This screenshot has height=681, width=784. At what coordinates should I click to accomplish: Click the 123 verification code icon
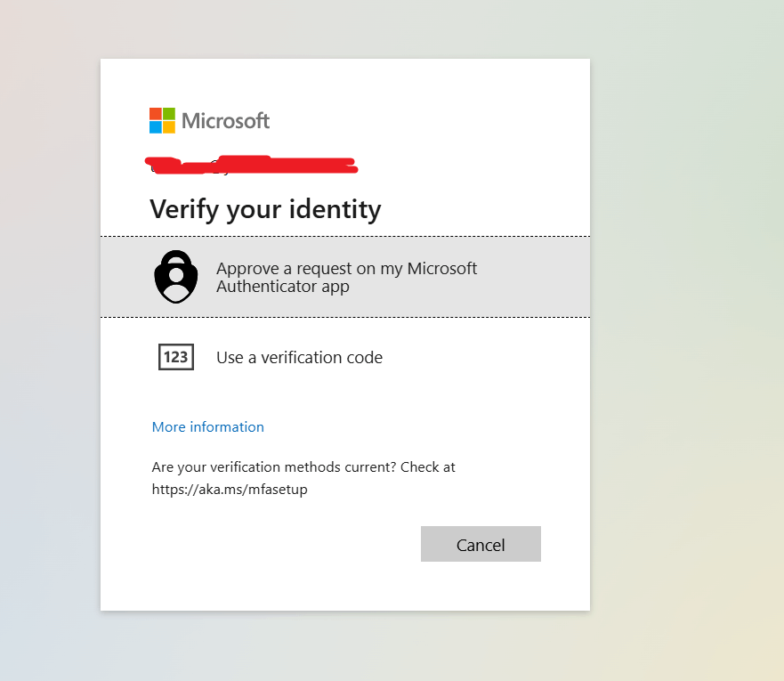coord(176,357)
